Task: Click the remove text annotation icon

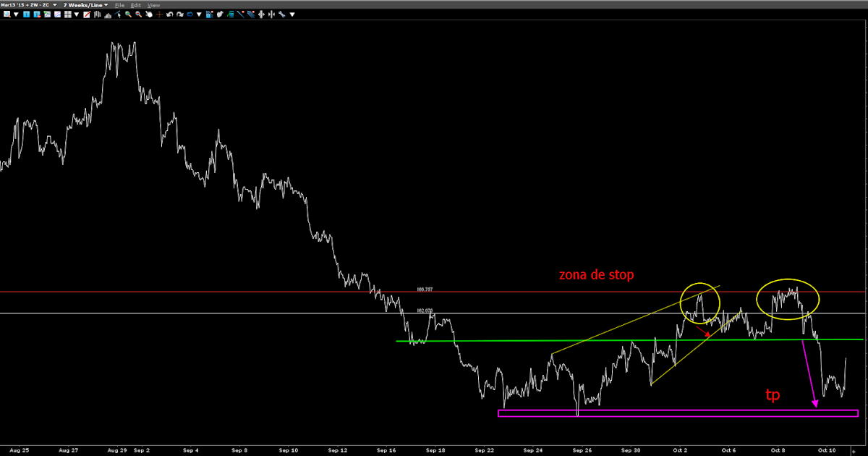Action: click(x=37, y=14)
